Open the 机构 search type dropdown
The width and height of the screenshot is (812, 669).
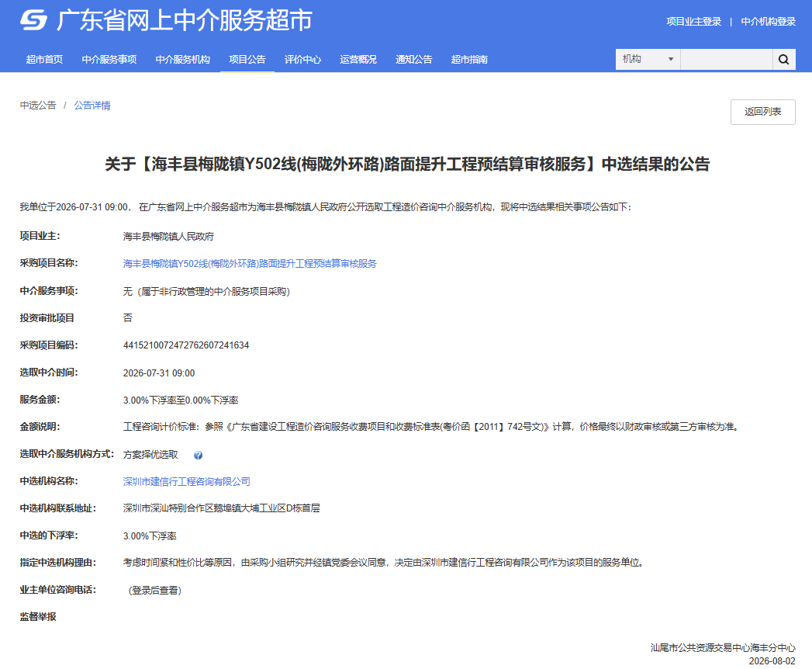(648, 60)
